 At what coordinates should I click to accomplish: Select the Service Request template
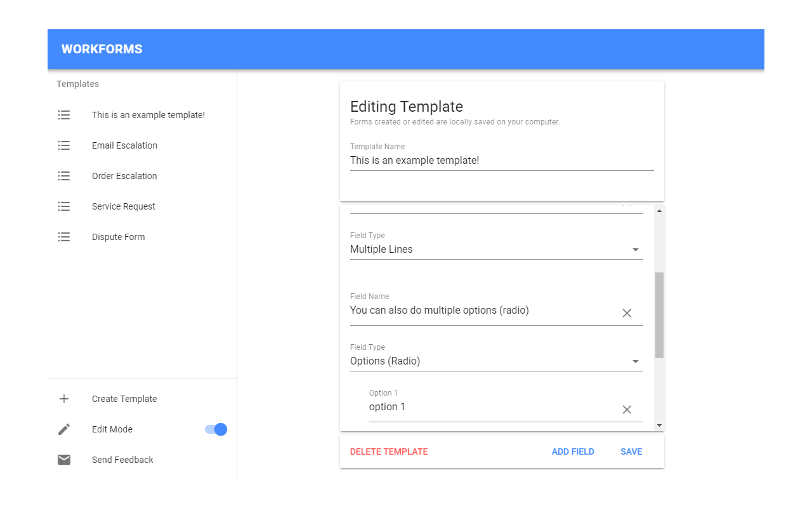coord(123,206)
